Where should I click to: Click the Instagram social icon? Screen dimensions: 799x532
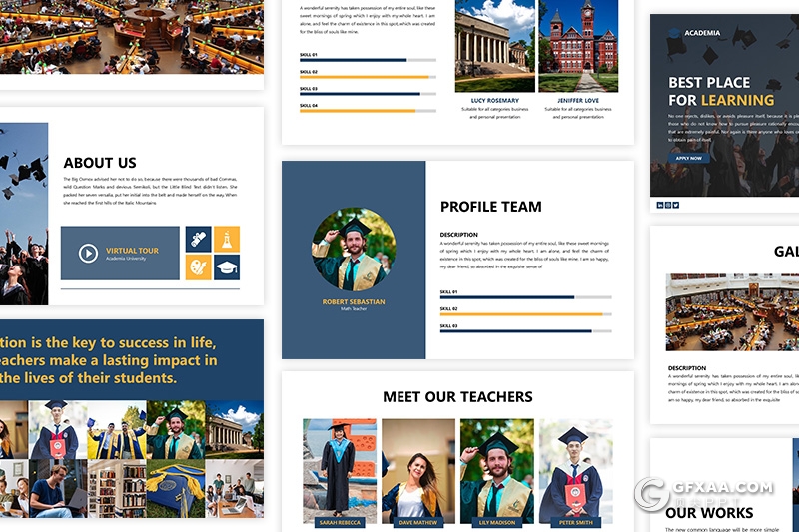coord(668,205)
